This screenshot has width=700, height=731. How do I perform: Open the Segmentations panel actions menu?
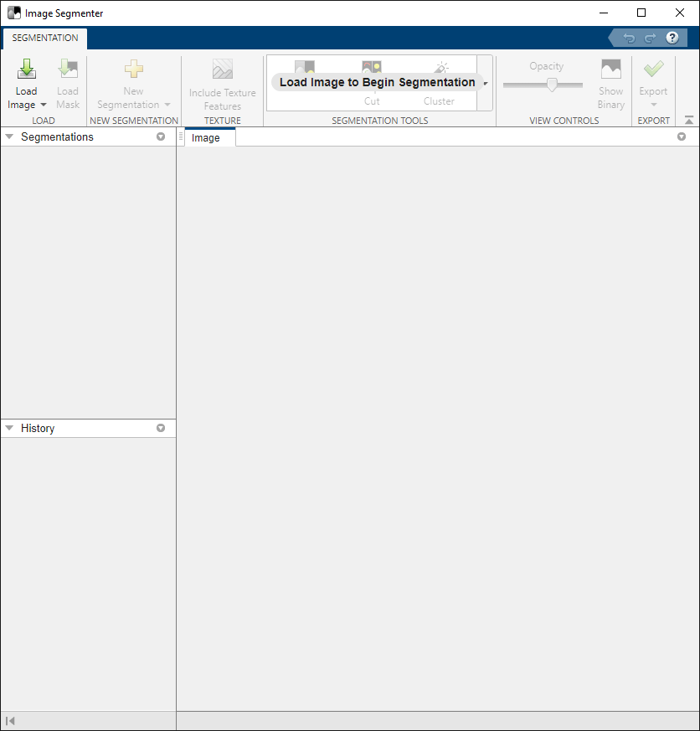coord(161,136)
